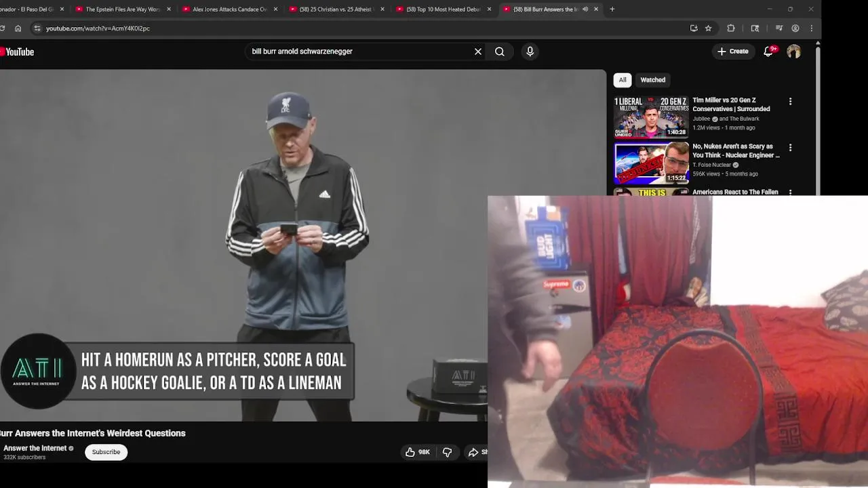Open the notifications bell
The image size is (868, 488).
(768, 52)
